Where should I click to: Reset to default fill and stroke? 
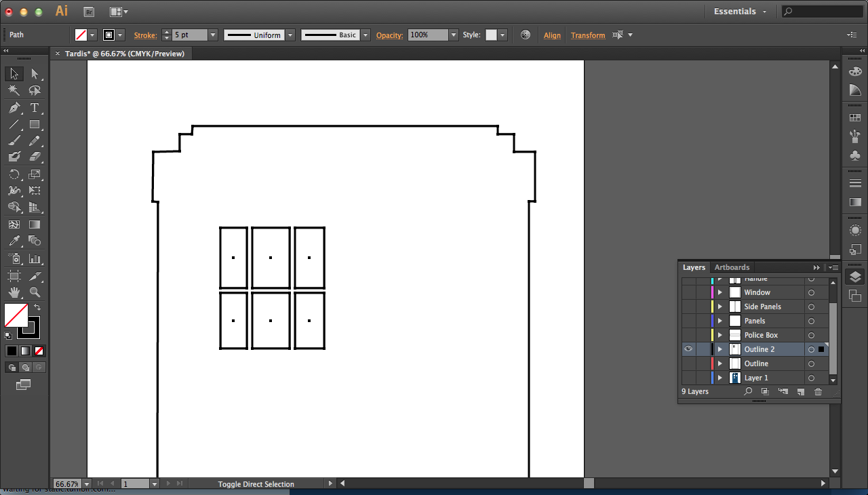coord(8,335)
